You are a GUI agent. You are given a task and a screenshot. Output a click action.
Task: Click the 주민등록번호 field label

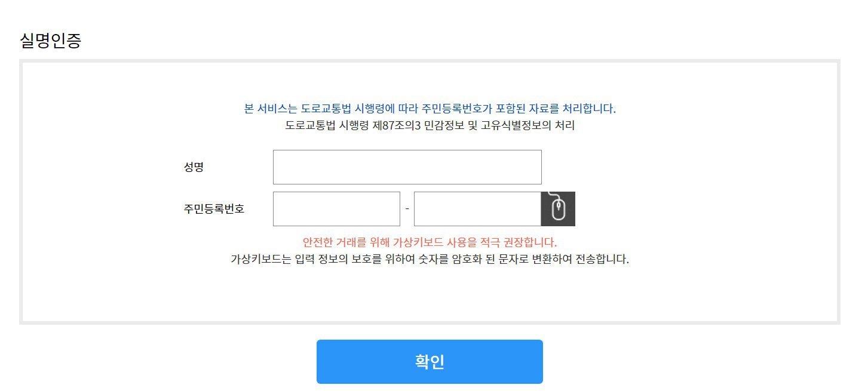[x=214, y=209]
